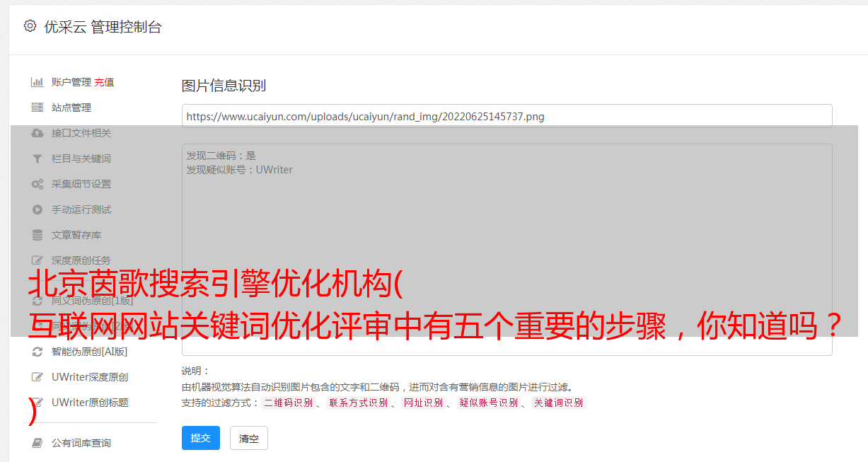Click the database icon for 文章暂存库
868x462 pixels.
[37, 235]
